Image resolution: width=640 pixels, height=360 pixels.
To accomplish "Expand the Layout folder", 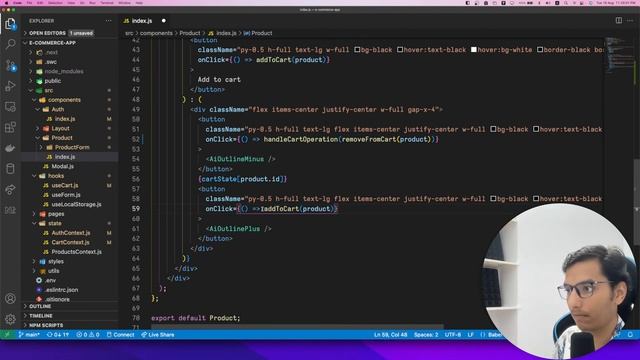I will click(x=60, y=129).
